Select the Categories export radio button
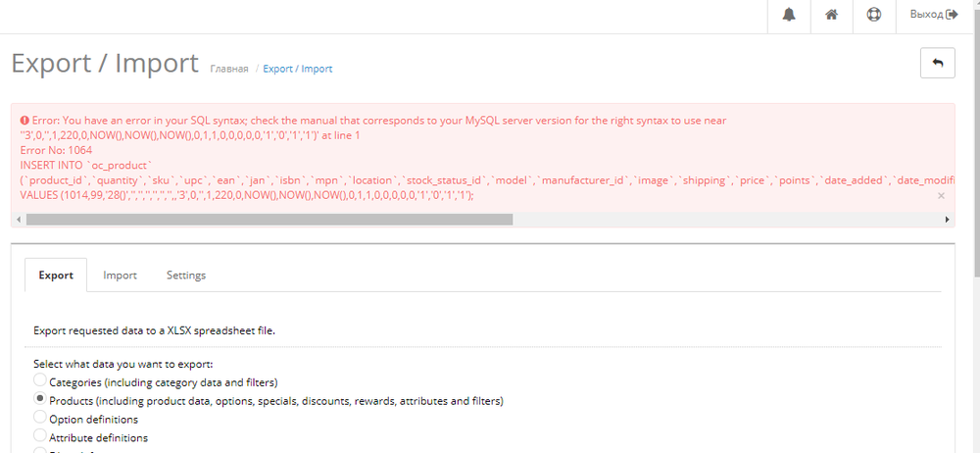 click(40, 380)
